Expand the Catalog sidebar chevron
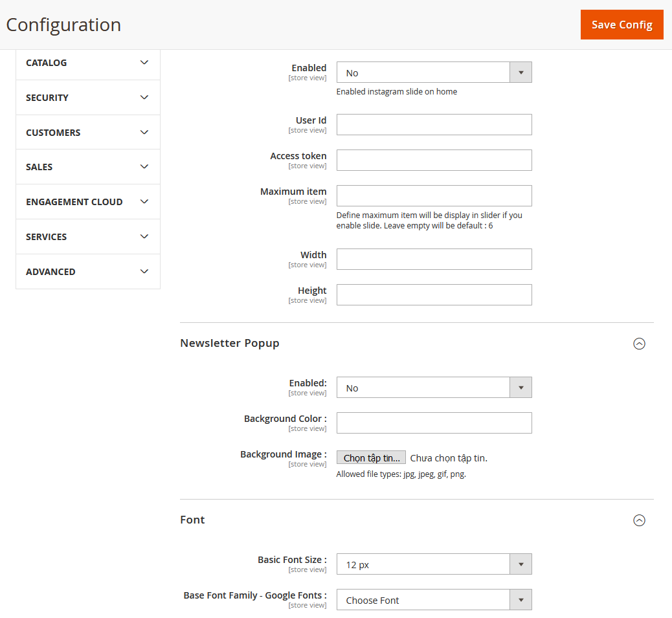 pyautogui.click(x=144, y=63)
